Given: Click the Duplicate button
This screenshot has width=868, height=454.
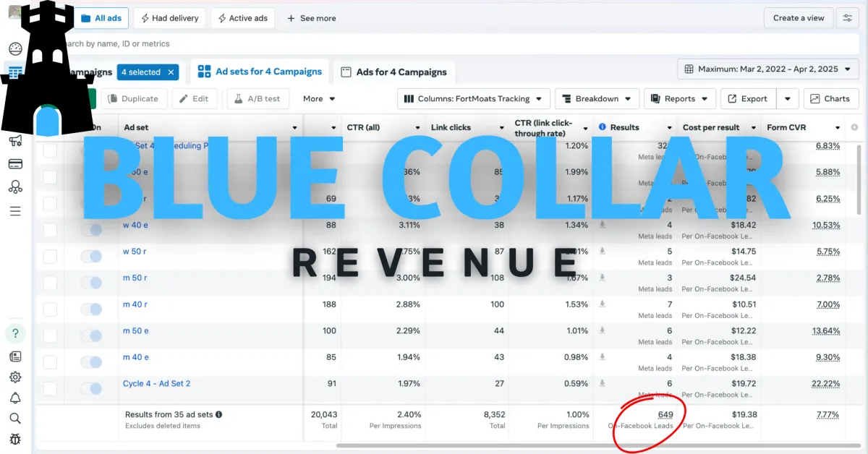Looking at the screenshot, I should (x=134, y=99).
